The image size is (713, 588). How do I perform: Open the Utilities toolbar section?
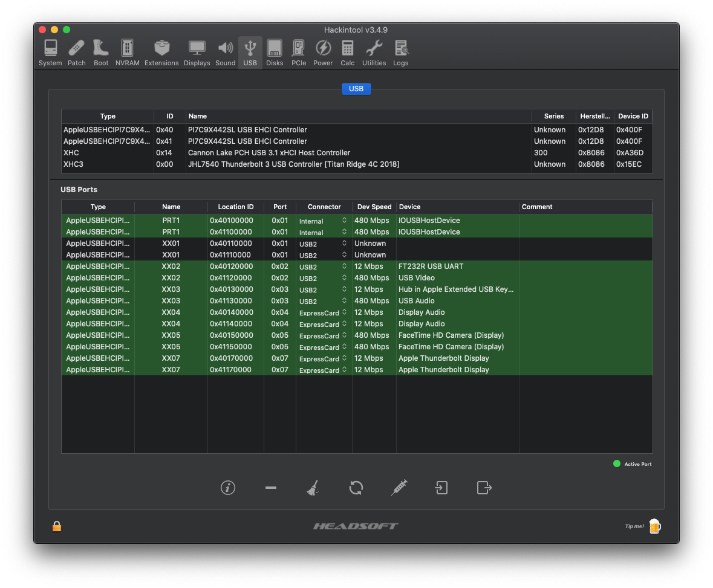click(x=374, y=53)
